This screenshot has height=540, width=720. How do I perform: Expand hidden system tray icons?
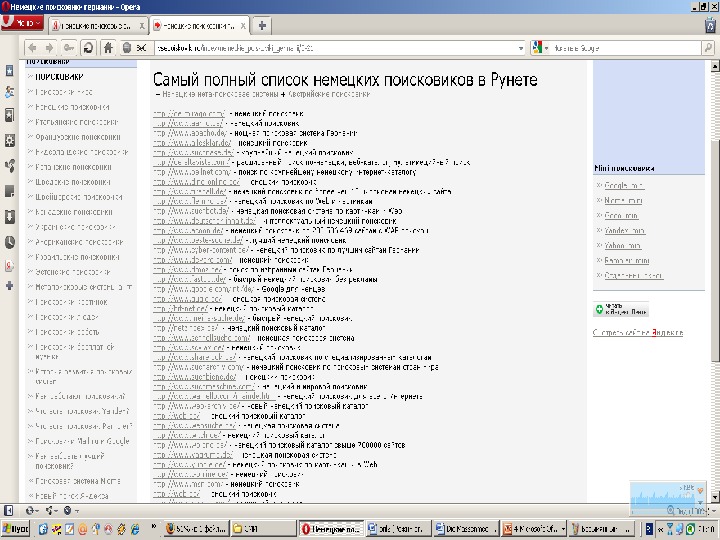click(660, 529)
